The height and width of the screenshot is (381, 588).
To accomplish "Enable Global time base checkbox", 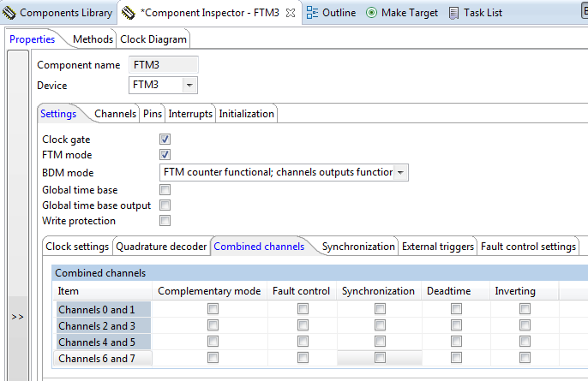I will tap(165, 190).
